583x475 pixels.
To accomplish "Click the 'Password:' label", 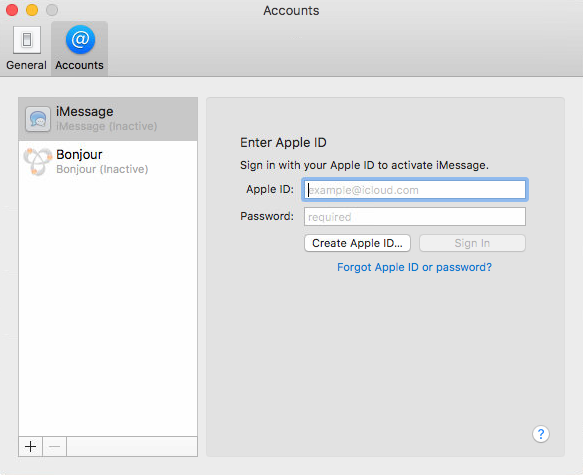I will pos(267,216).
